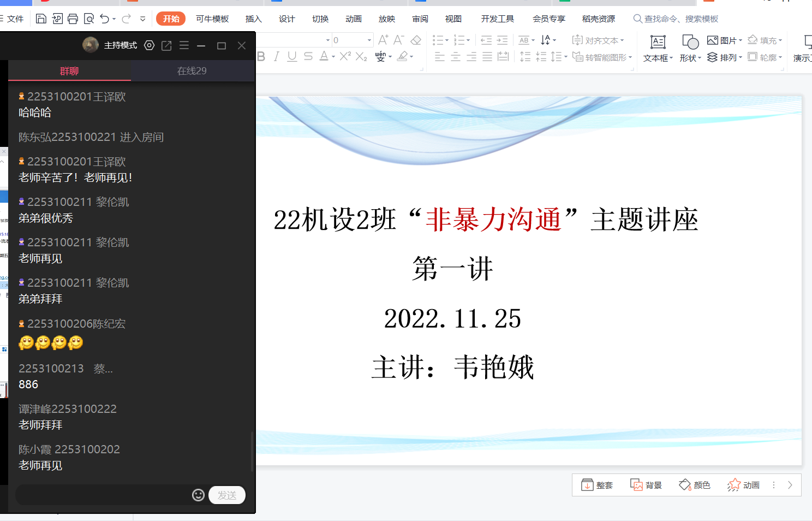Click the Undo arrow icon
The height and width of the screenshot is (521, 812).
click(104, 19)
